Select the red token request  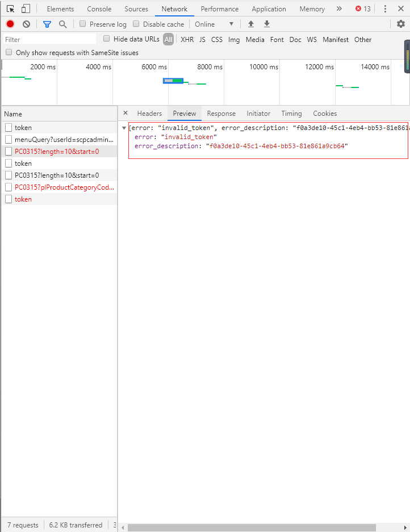[60, 199]
